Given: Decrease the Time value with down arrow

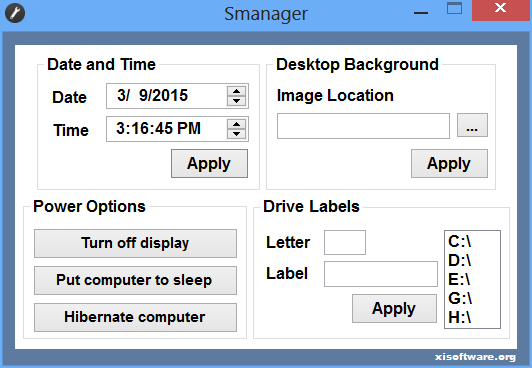Looking at the screenshot, I should point(236,134).
